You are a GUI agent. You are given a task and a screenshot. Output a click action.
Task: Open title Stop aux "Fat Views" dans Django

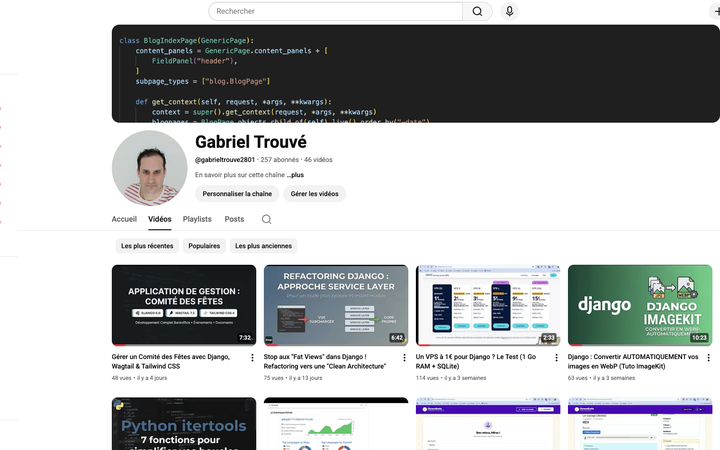(325, 361)
